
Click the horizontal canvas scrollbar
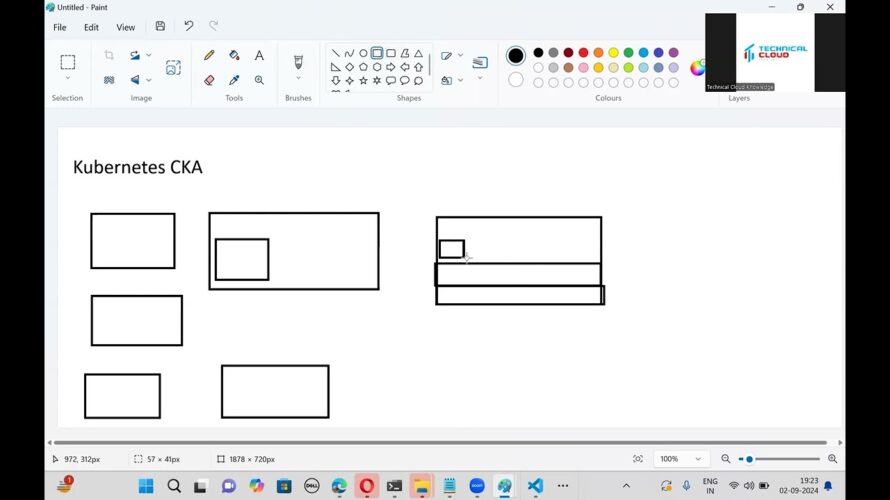tap(440, 442)
